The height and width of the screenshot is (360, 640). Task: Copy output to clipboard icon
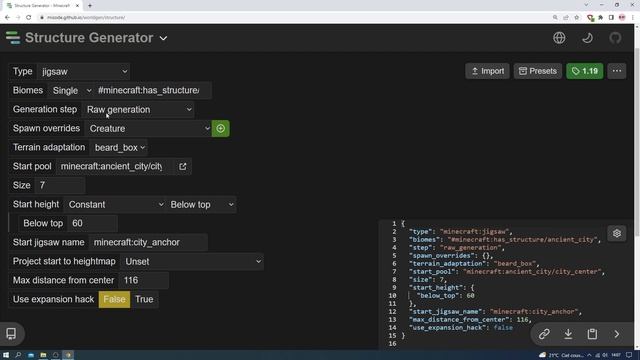(592, 334)
